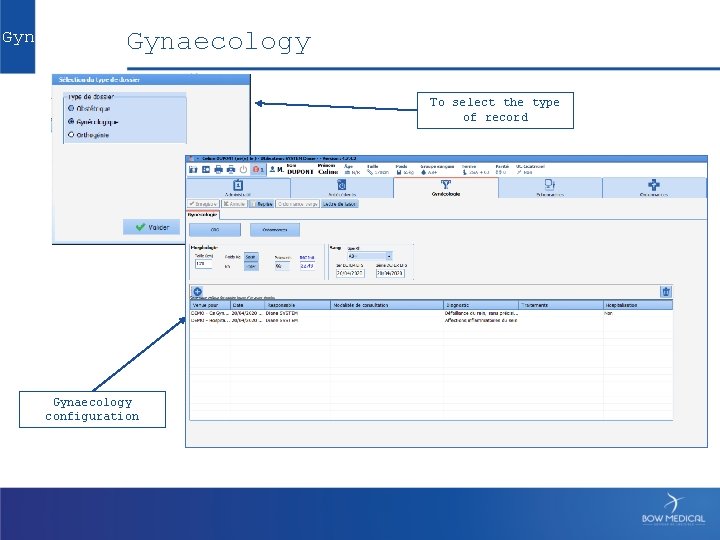This screenshot has width=720, height=540.
Task: Click the Taille (cm) input field
Action: (203, 264)
